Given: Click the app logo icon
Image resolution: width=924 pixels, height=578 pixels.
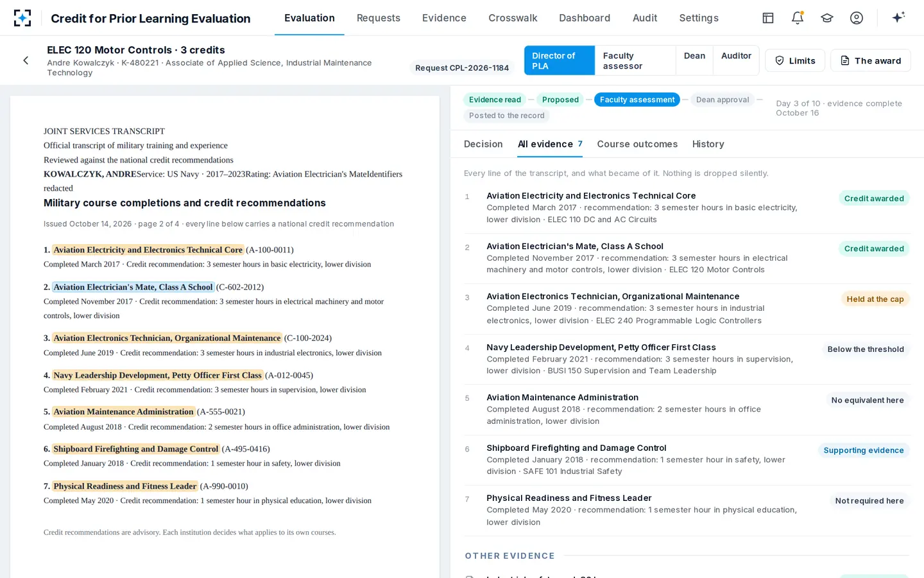Looking at the screenshot, I should click(22, 18).
